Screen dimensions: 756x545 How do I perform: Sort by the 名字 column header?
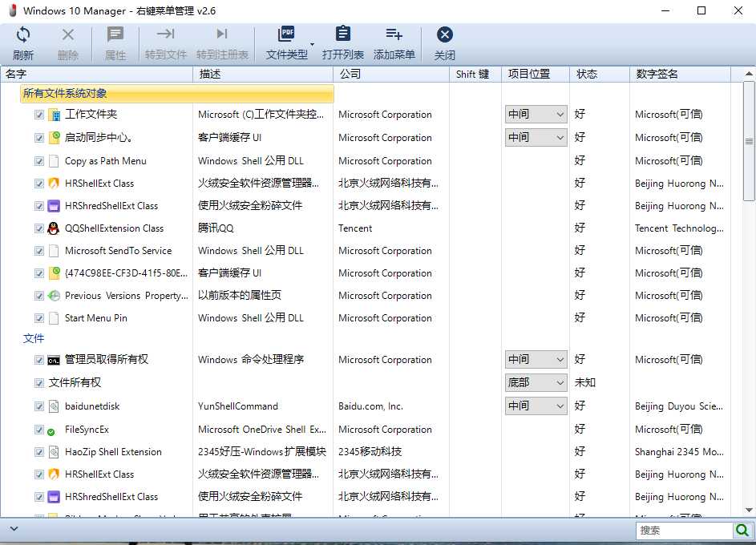pyautogui.click(x=96, y=74)
